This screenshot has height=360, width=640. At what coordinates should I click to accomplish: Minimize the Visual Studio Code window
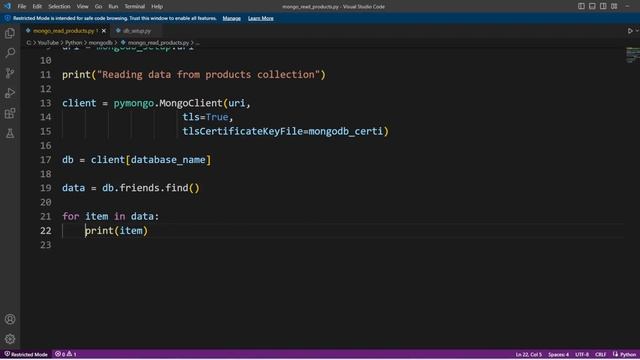627,6
